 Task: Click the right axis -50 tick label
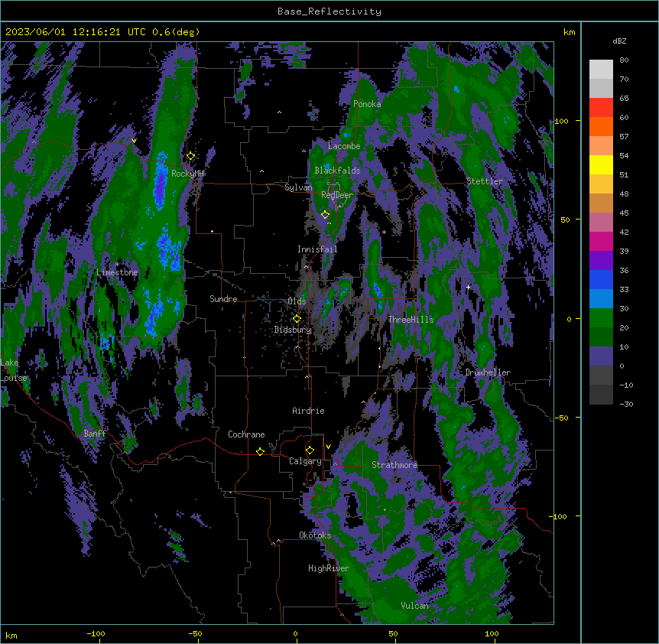pyautogui.click(x=561, y=418)
